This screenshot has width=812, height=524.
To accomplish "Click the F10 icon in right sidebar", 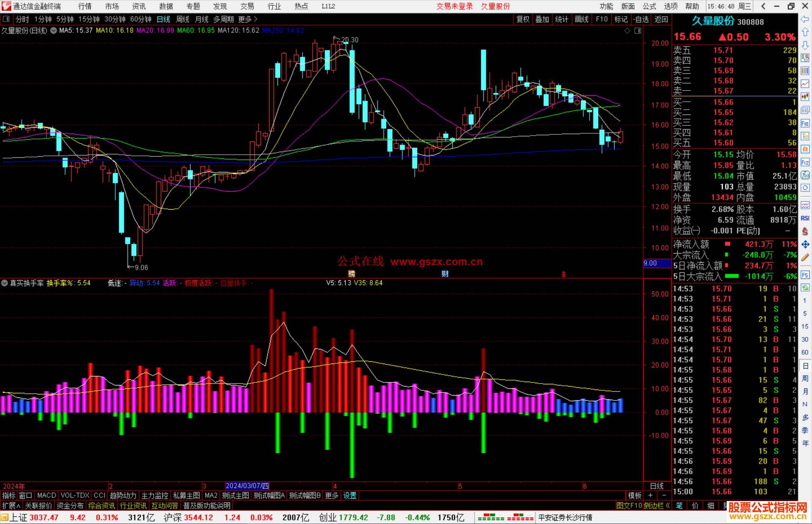I will point(805,123).
